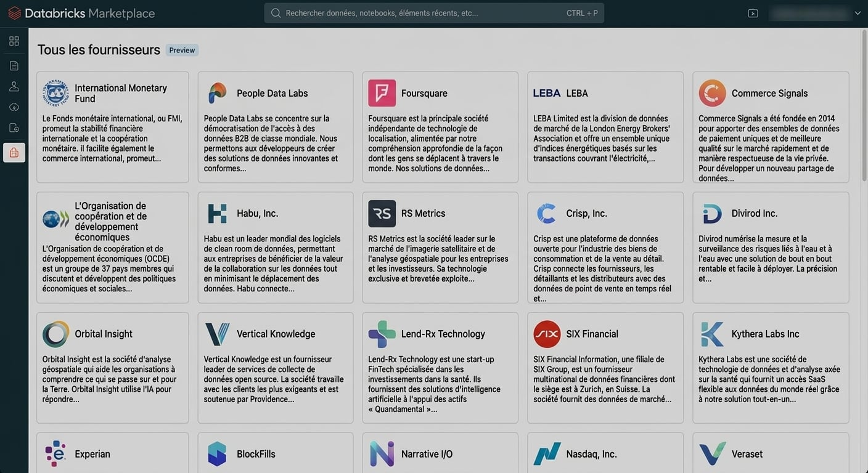Click the Orbital Insight ring logo
This screenshot has height=473, width=868.
(x=55, y=334)
